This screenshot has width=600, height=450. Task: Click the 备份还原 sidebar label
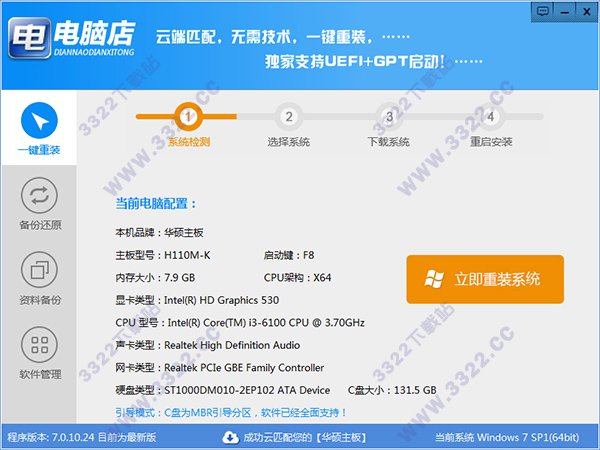point(41,225)
